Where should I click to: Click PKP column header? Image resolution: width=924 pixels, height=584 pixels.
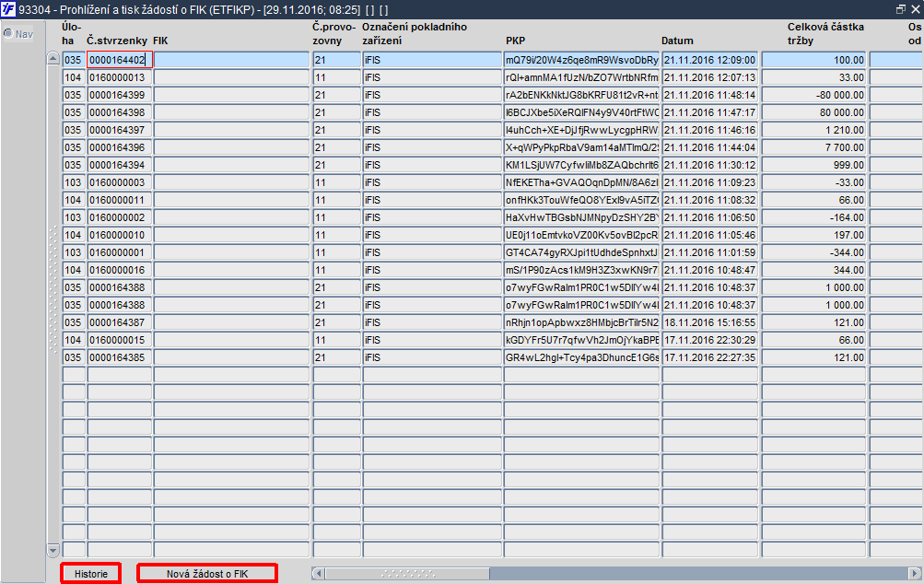click(x=515, y=41)
